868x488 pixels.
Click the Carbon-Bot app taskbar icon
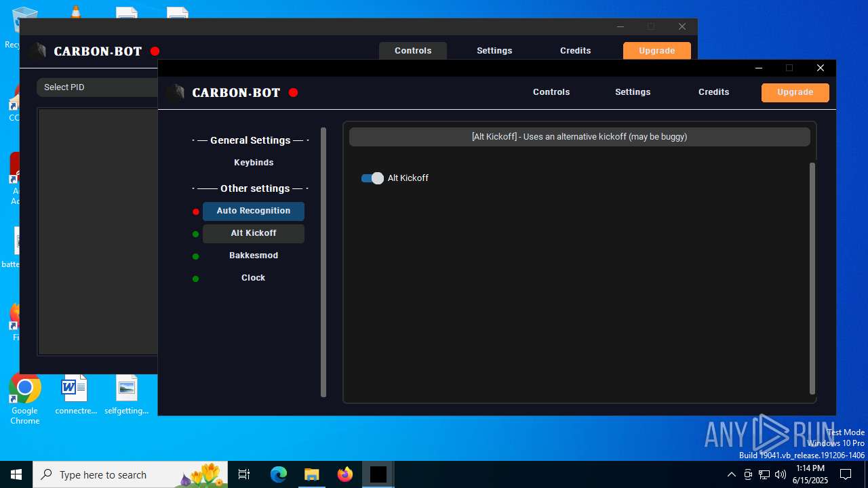378,474
